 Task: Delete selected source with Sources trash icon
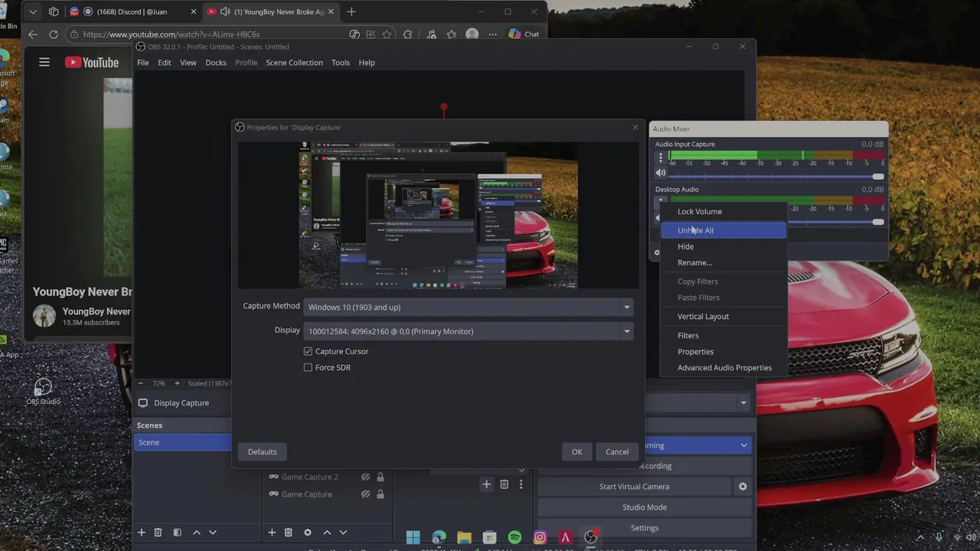(x=288, y=533)
